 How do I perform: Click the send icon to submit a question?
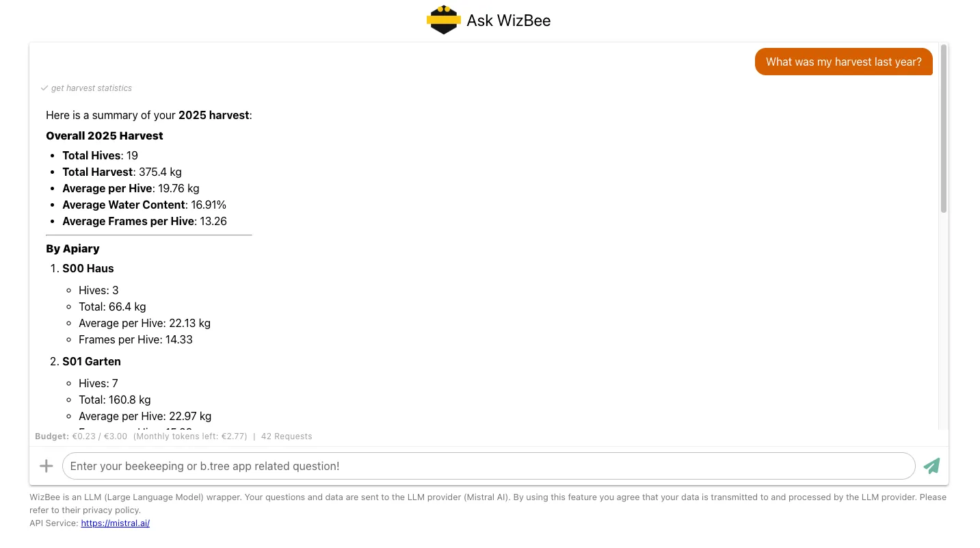(x=931, y=466)
